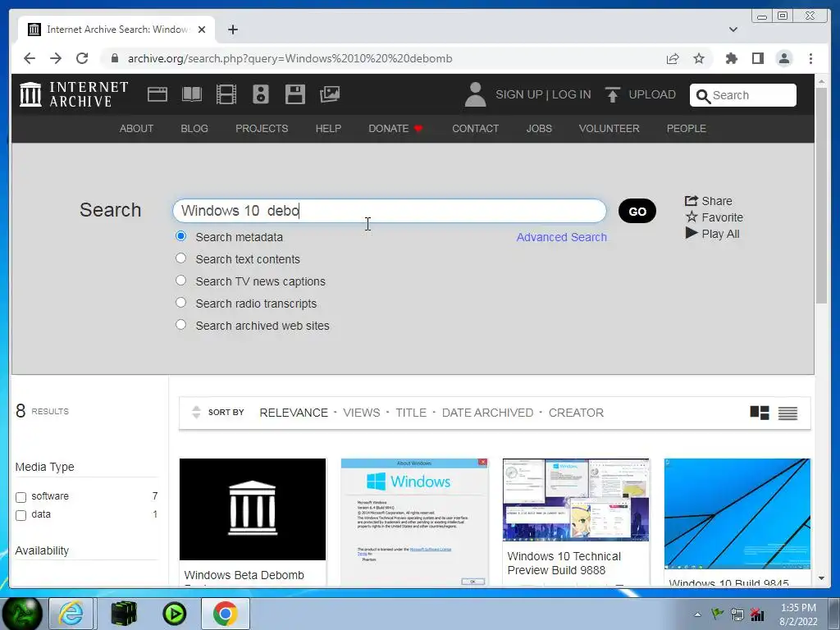Select Search radio transcripts option

tap(181, 303)
